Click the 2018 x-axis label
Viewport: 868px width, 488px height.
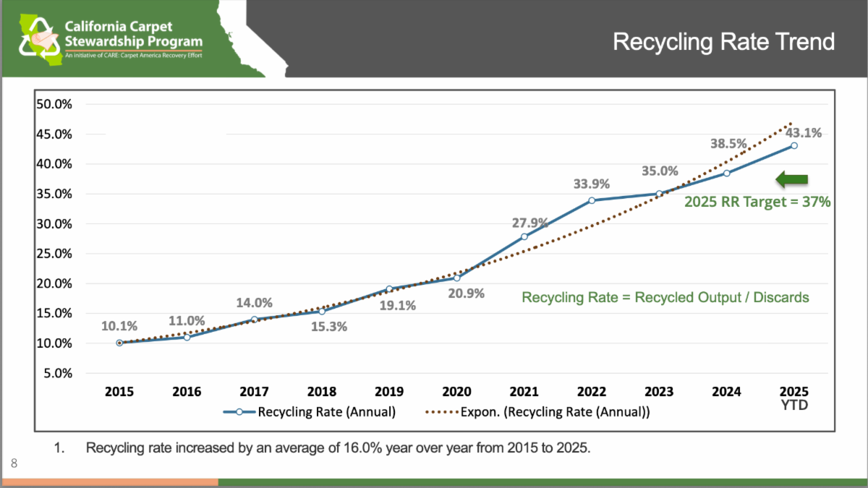pyautogui.click(x=322, y=392)
